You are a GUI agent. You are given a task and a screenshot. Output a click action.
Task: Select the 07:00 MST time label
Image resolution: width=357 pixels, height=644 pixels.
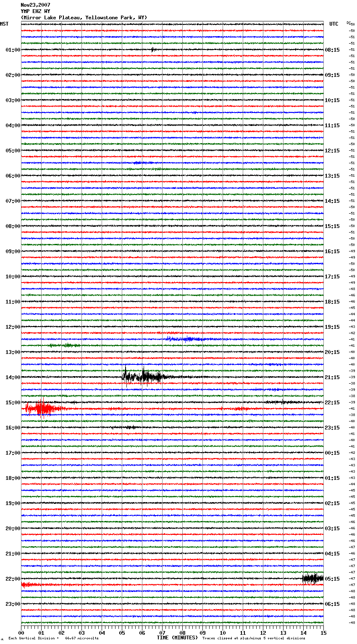pos(13,201)
